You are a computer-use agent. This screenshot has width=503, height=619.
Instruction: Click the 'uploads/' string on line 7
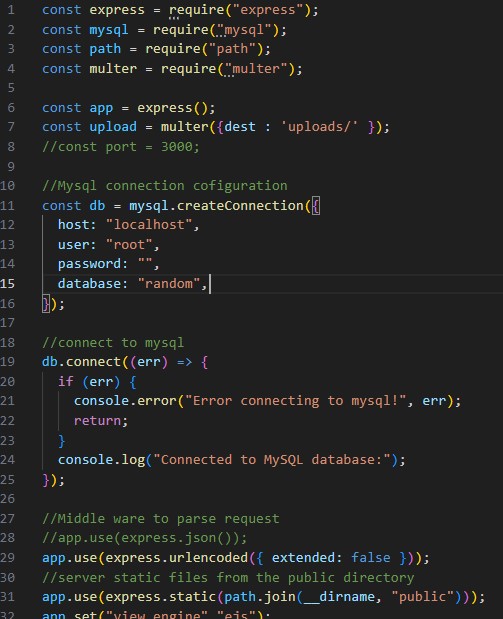point(319,127)
